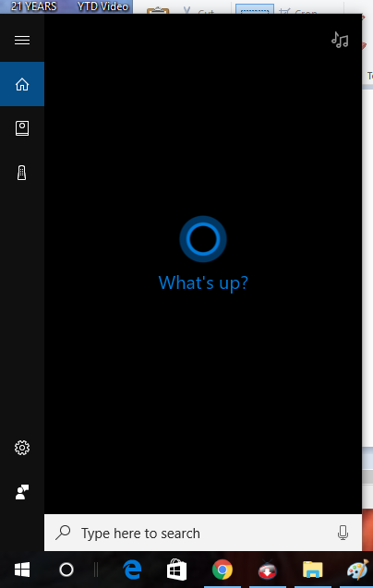The height and width of the screenshot is (588, 373).
Task: Open File Explorer from the taskbar
Action: [313, 570]
